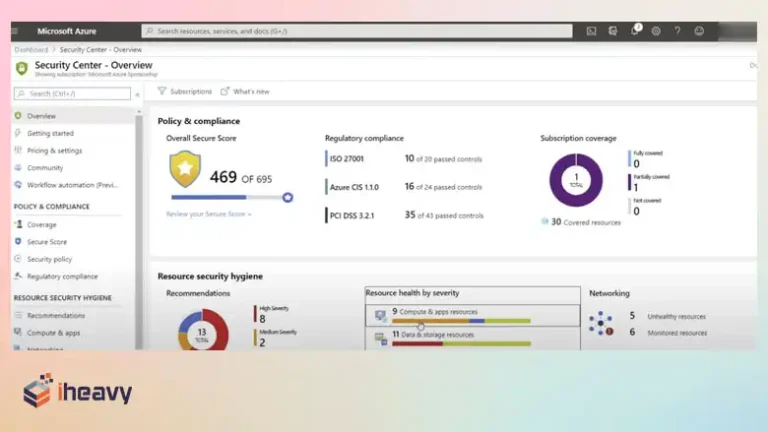Click the sidebar Search (Ctrl+/) field

click(x=72, y=94)
